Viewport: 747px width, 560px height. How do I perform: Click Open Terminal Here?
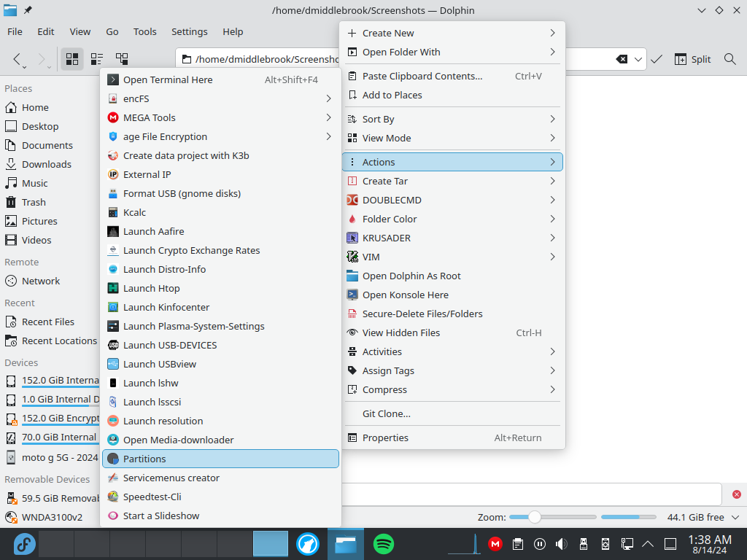220,79
